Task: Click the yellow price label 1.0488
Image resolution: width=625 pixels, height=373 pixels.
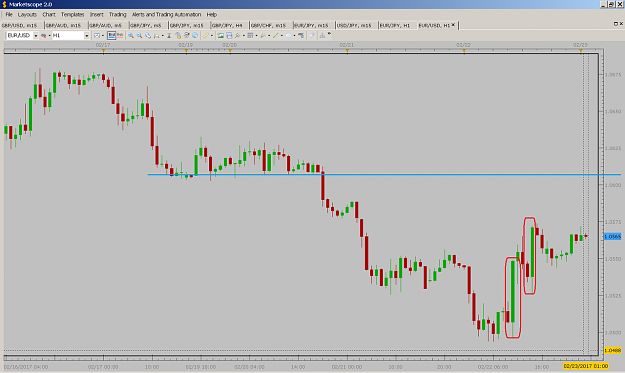Action: point(613,350)
